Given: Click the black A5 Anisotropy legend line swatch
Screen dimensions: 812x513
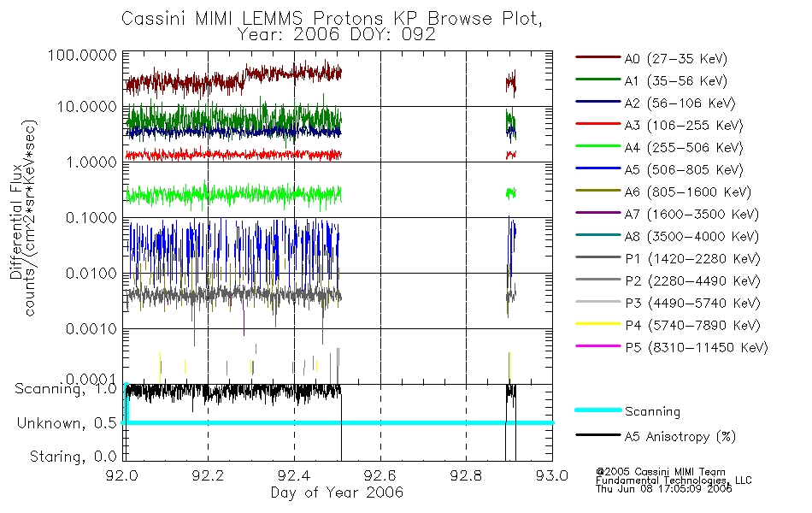Looking at the screenshot, I should tap(598, 434).
